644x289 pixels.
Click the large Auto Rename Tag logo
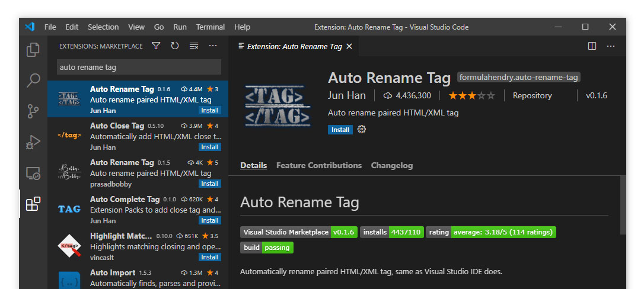278,105
